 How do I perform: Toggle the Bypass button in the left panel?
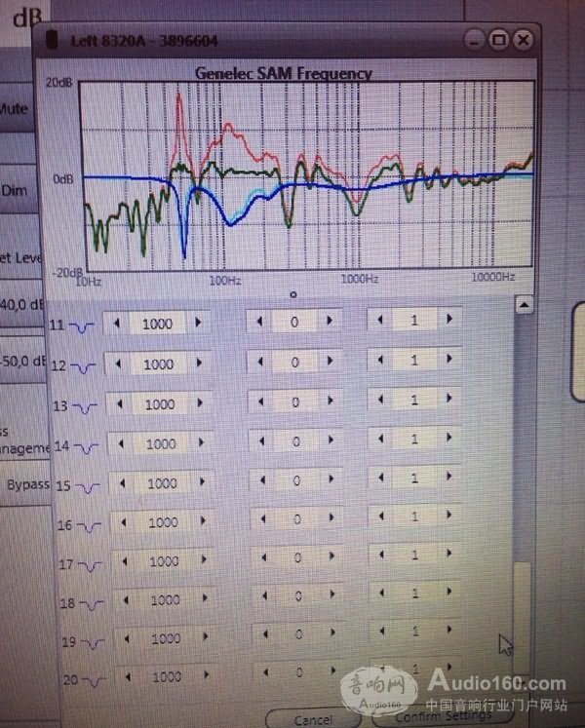25,484
